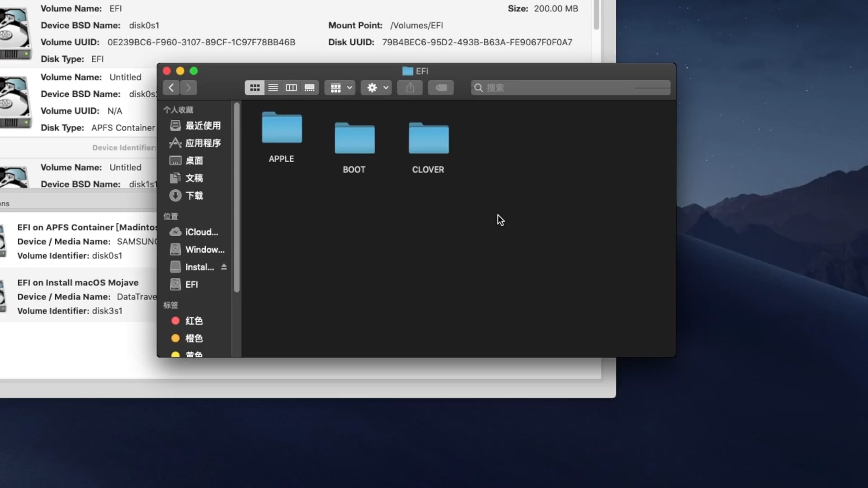Expand the 标签 section in sidebar
The height and width of the screenshot is (488, 868).
pyautogui.click(x=170, y=305)
